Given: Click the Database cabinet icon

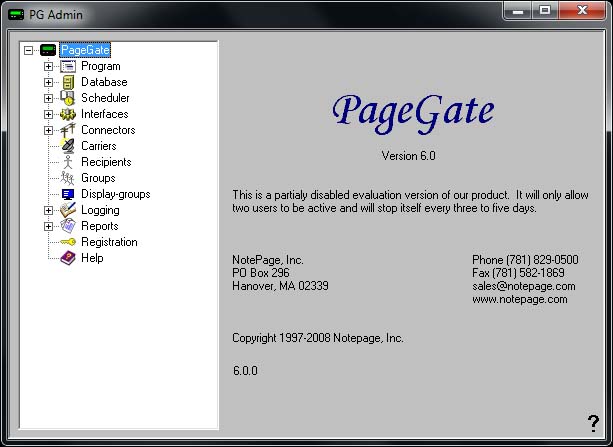Looking at the screenshot, I should click(68, 82).
